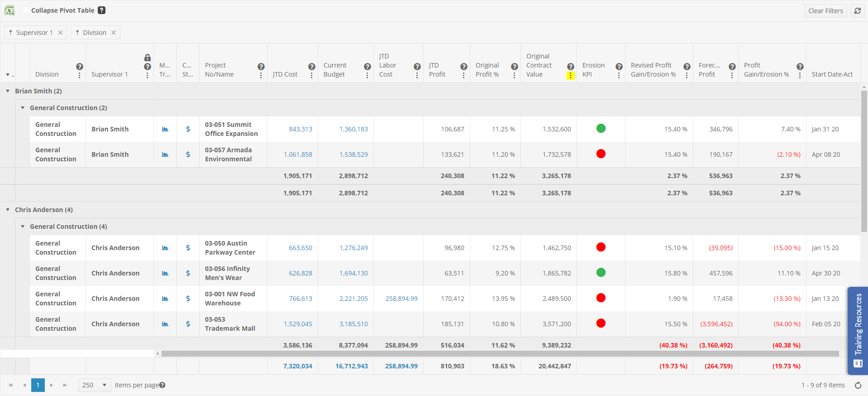The width and height of the screenshot is (868, 396).
Task: Click the lock icon on Supervisor 1 column
Action: [x=148, y=58]
